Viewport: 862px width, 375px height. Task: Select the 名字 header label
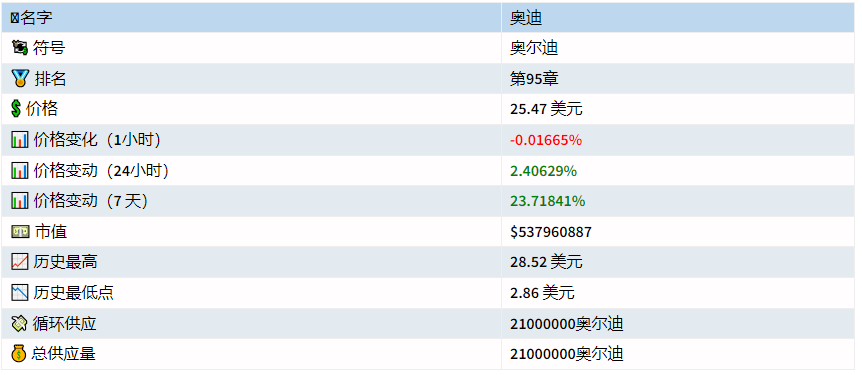pos(36,18)
